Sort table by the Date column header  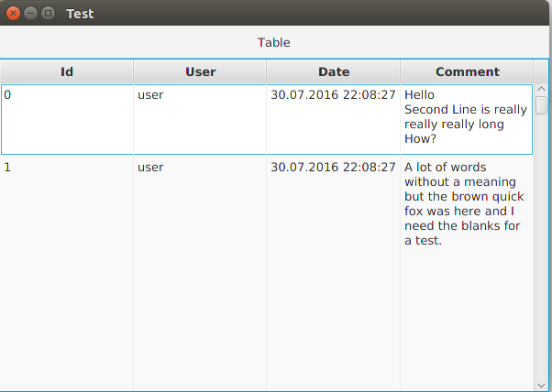click(x=334, y=71)
